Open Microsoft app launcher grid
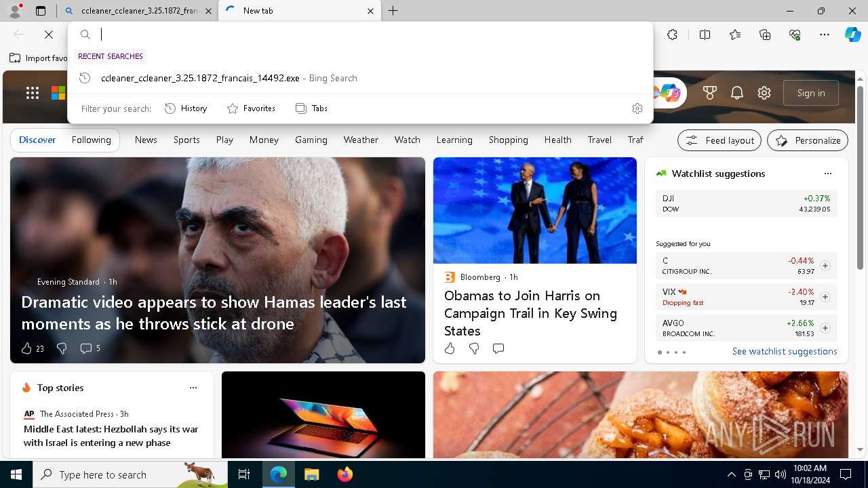This screenshot has height=488, width=868. [33, 93]
